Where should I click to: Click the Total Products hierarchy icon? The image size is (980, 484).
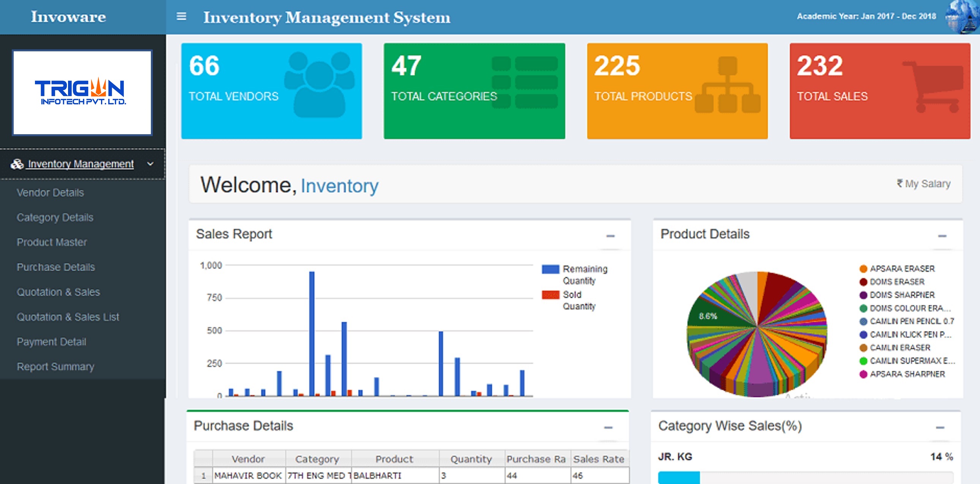[727, 84]
